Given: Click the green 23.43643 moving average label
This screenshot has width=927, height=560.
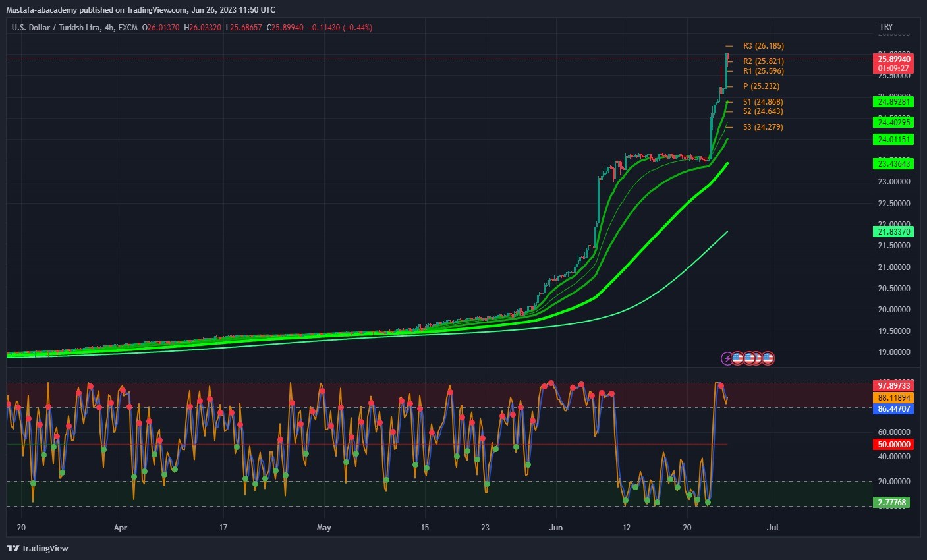Looking at the screenshot, I should tap(894, 163).
